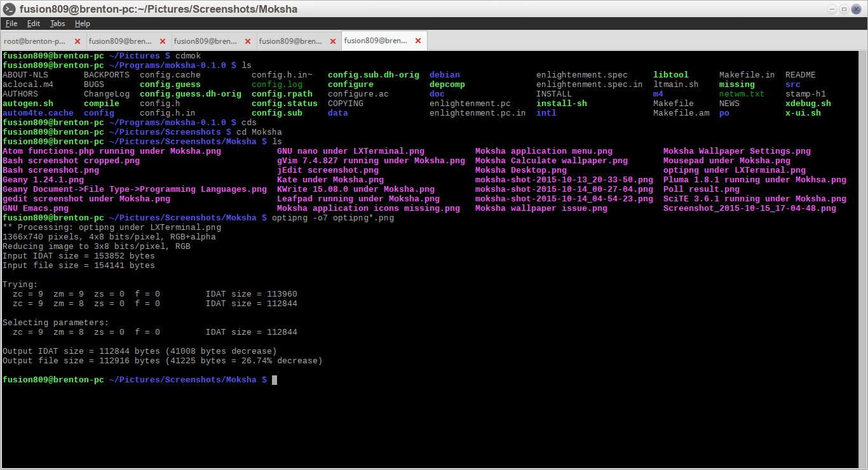Open the Edit menu
This screenshot has width=868, height=470.
coord(33,23)
